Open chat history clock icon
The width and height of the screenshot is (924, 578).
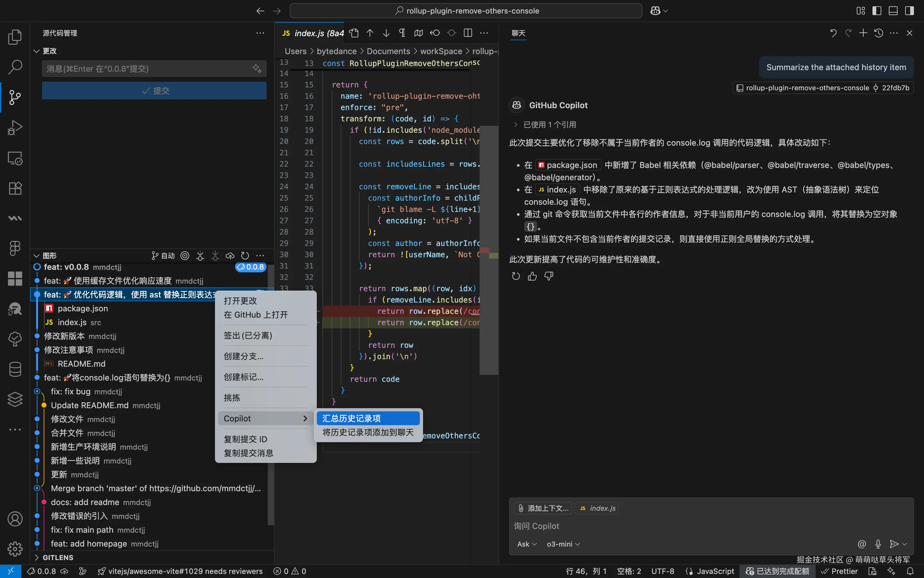click(878, 33)
